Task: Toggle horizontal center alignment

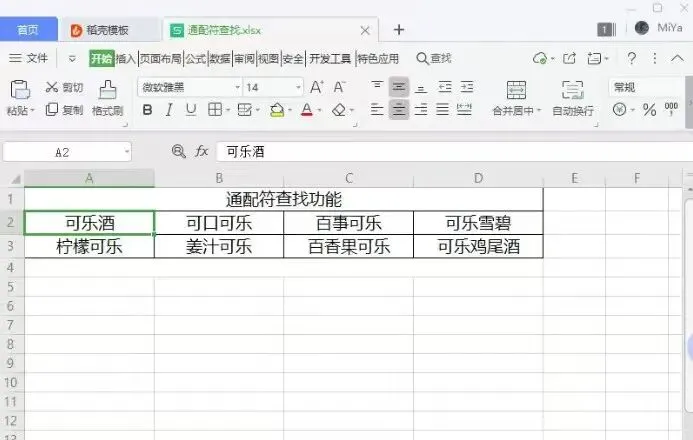Action: [x=399, y=109]
